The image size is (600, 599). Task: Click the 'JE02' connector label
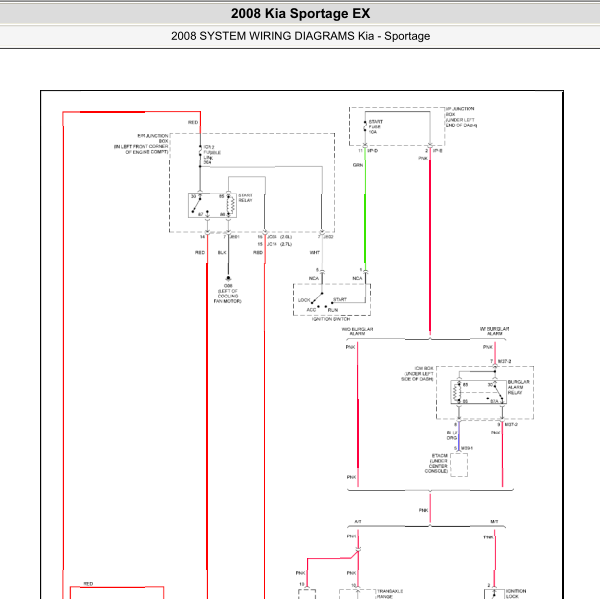[328, 237]
